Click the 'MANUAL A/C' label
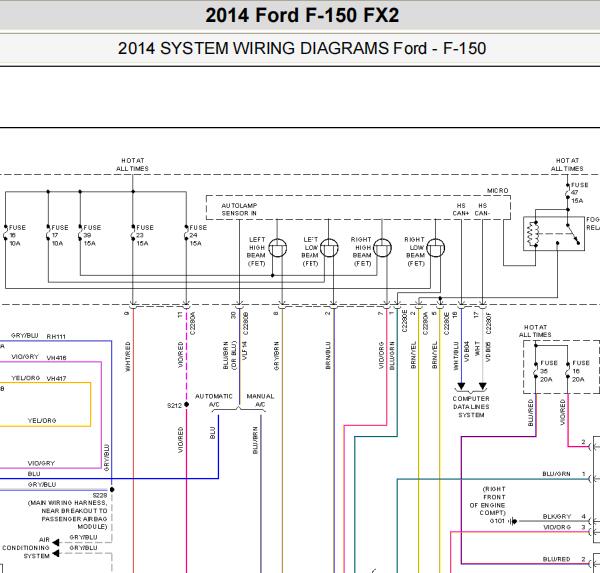Screen dimensions: 600x573 click(260, 400)
